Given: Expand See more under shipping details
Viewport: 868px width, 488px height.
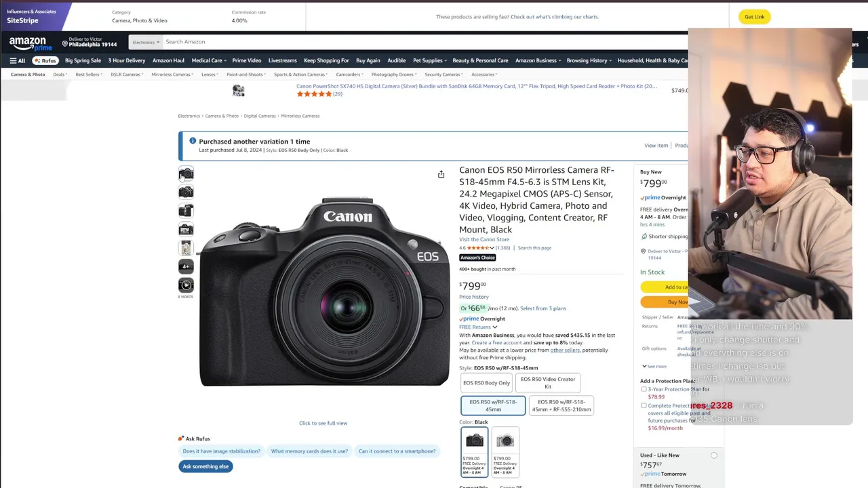Looking at the screenshot, I should click(x=654, y=366).
